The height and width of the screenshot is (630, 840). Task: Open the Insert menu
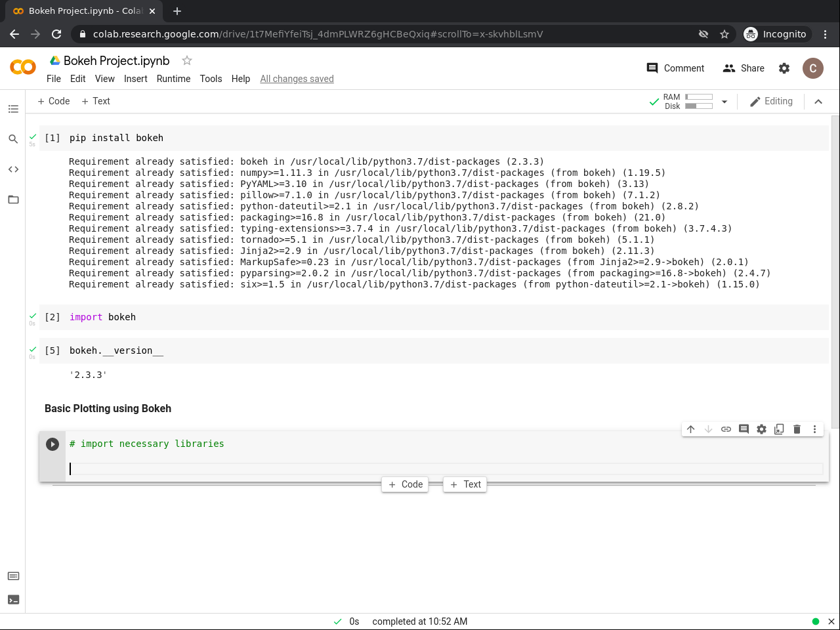coord(136,79)
